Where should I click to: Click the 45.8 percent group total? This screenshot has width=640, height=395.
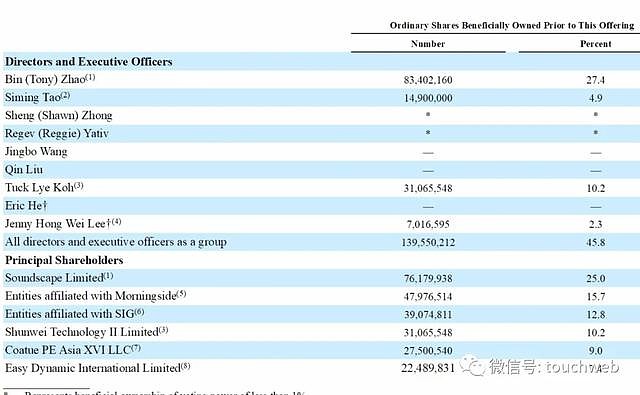tap(596, 242)
